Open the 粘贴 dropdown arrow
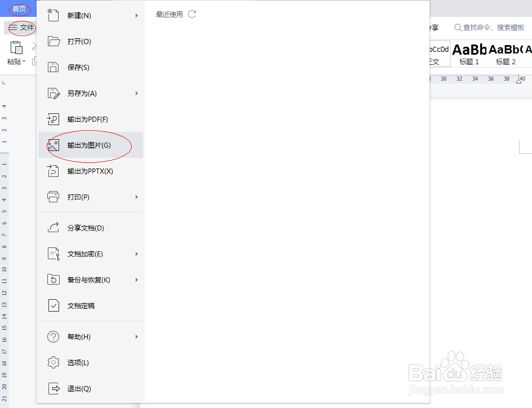Image resolution: width=532 pixels, height=408 pixels. coord(24,61)
